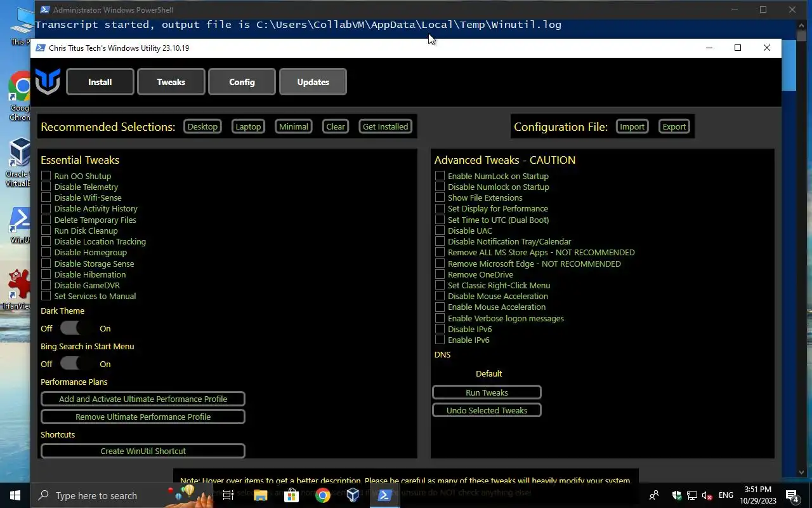Open the network status tray icon

pyautogui.click(x=692, y=495)
